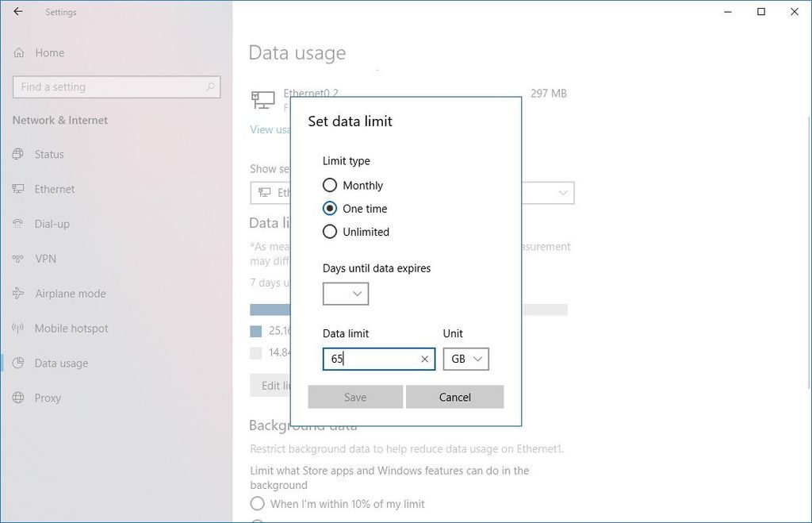Go back using the Settings back arrow
The width and height of the screenshot is (812, 523).
coord(17,12)
